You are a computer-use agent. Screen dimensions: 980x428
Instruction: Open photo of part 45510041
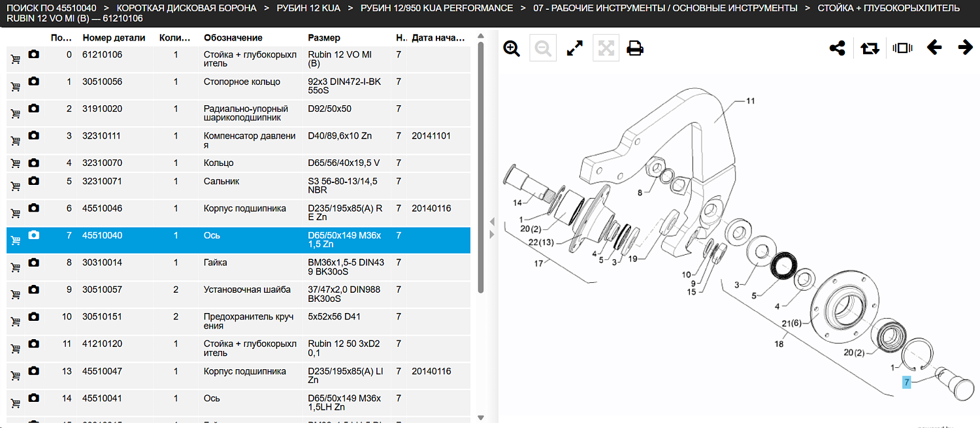click(33, 398)
